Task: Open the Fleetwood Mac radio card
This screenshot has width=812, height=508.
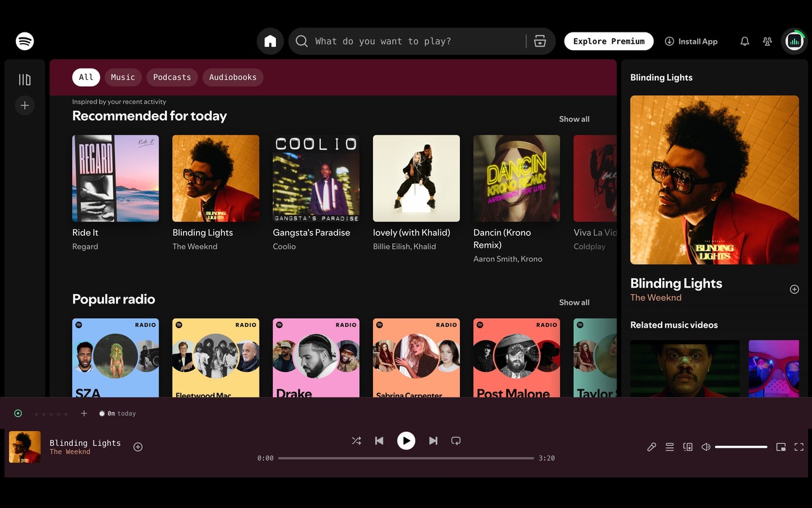Action: [216, 358]
